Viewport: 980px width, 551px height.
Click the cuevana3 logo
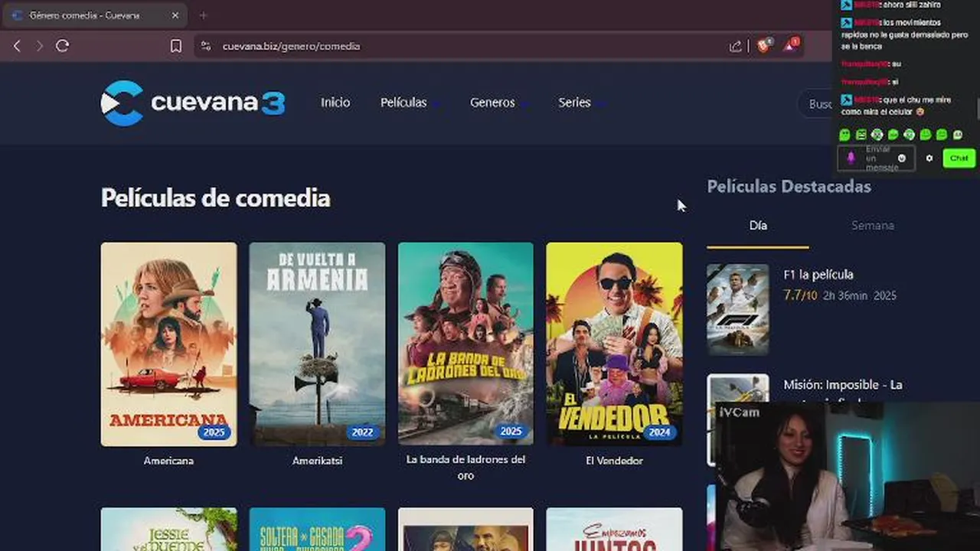click(193, 103)
